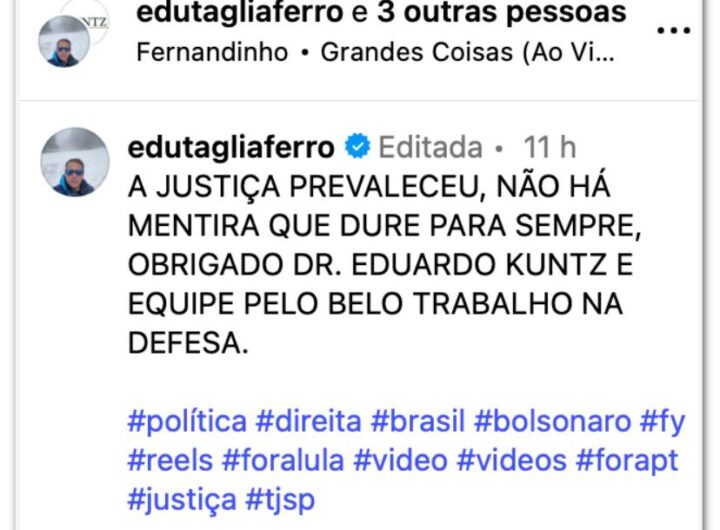Click the verified badge beside edutagliaferro

358,147
